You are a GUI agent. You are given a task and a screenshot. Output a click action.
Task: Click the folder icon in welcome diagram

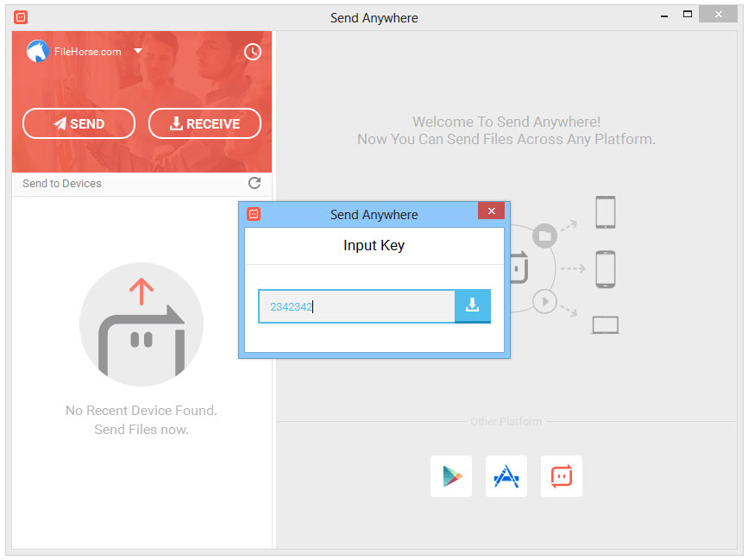(544, 235)
